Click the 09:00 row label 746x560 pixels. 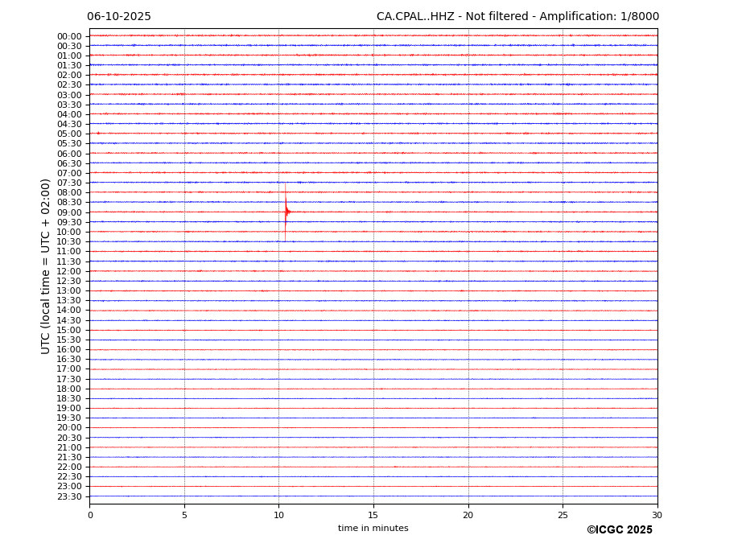pos(69,212)
